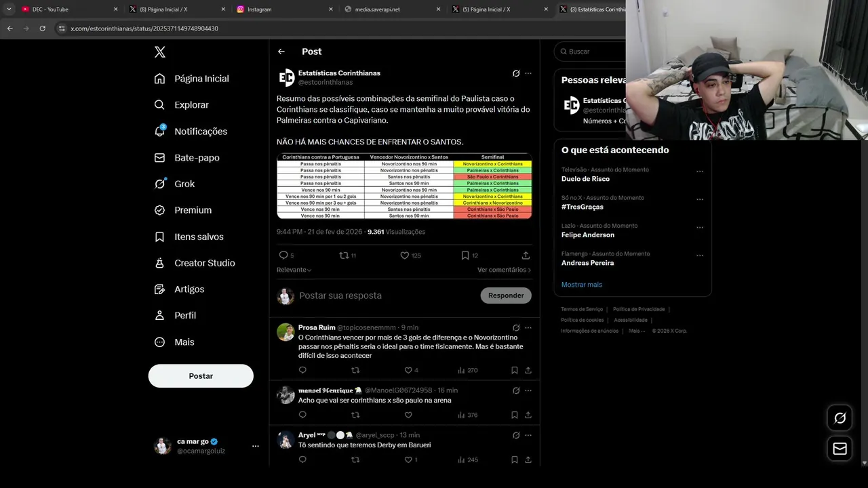868x488 pixels.
Task: Open Explorar in the sidebar
Action: coord(182,105)
